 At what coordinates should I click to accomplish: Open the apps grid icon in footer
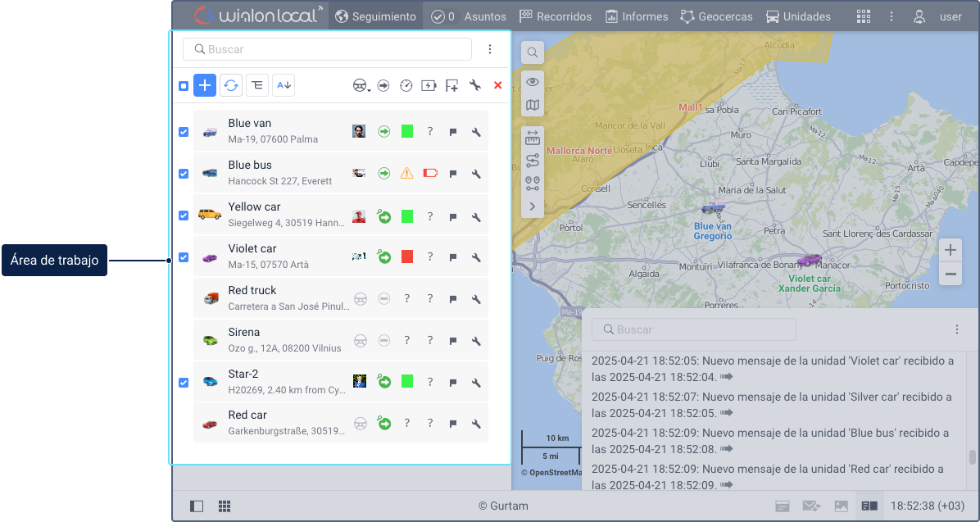coord(225,506)
